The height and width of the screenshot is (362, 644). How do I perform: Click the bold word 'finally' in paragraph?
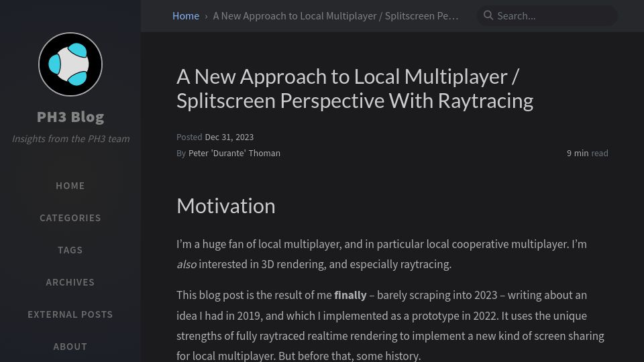[350, 295]
